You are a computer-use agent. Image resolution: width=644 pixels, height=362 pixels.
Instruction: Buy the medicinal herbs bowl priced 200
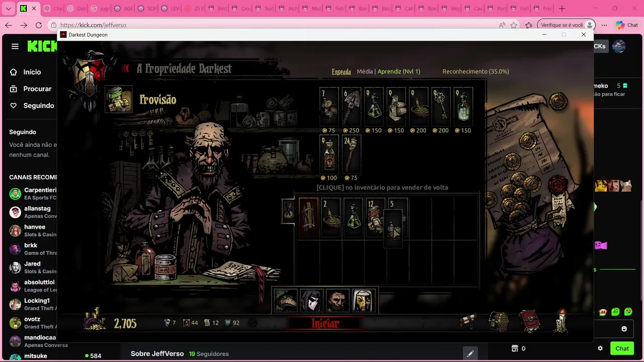[419, 107]
